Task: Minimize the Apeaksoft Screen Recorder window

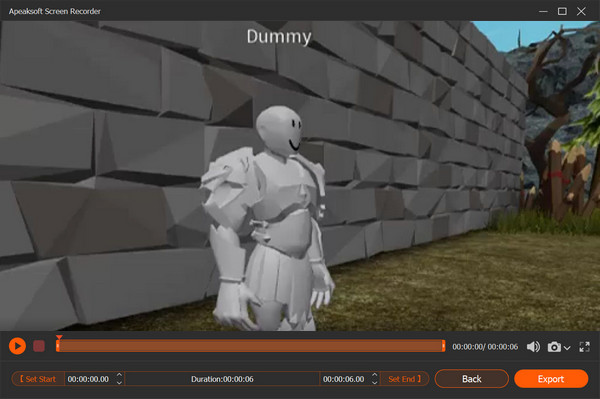Action: point(543,11)
